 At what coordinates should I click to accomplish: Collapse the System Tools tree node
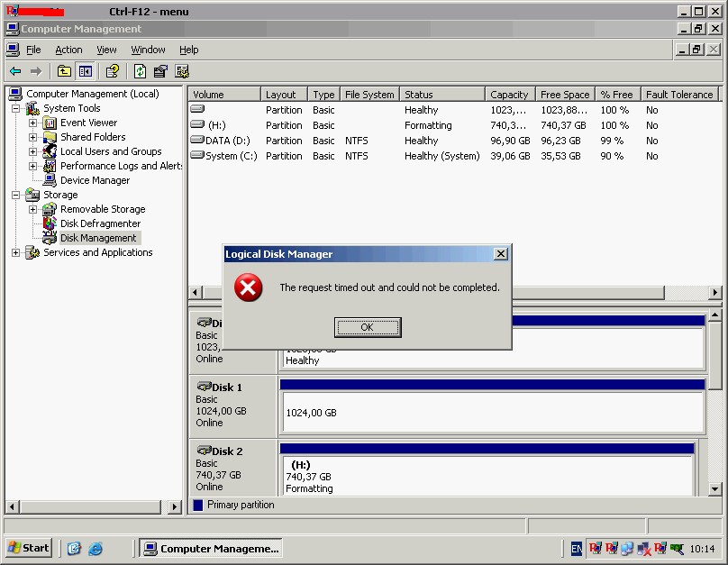[15, 108]
